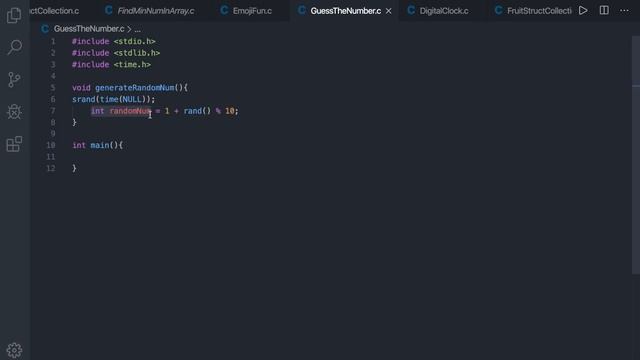Click the variable 'randomNum' on line 7
Image resolution: width=640 pixels, height=360 pixels.
point(130,111)
